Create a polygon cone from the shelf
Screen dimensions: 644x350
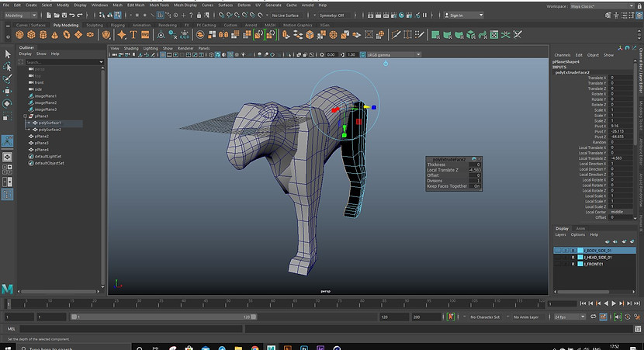tap(55, 35)
